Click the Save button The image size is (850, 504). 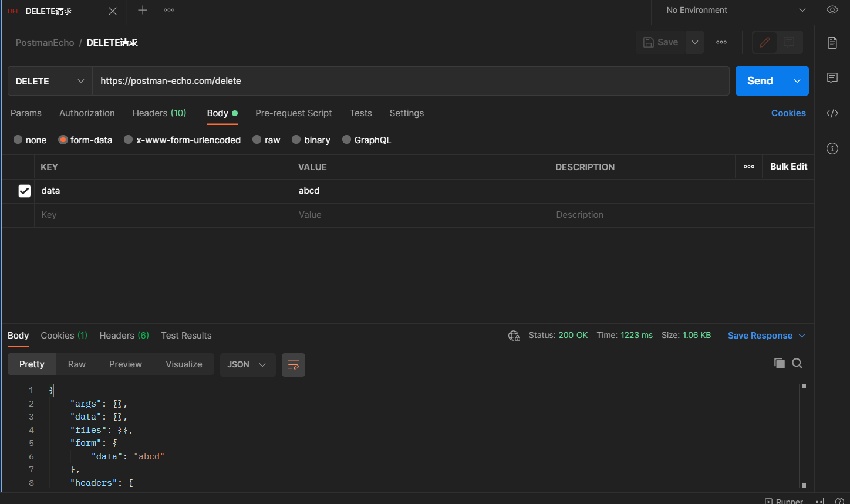[661, 42]
